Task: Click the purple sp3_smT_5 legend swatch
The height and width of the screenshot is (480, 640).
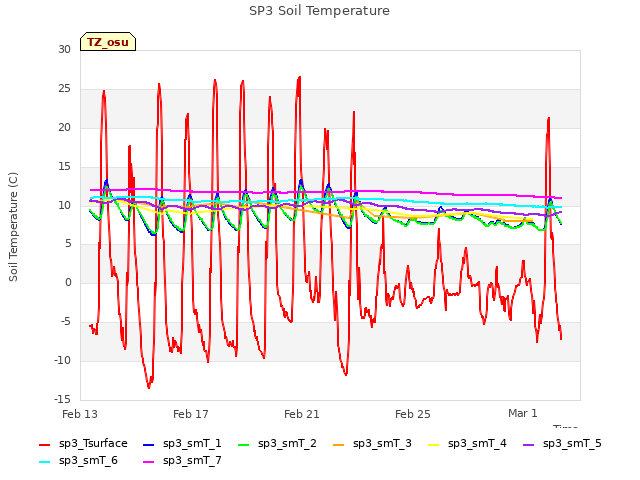Action: click(x=529, y=444)
